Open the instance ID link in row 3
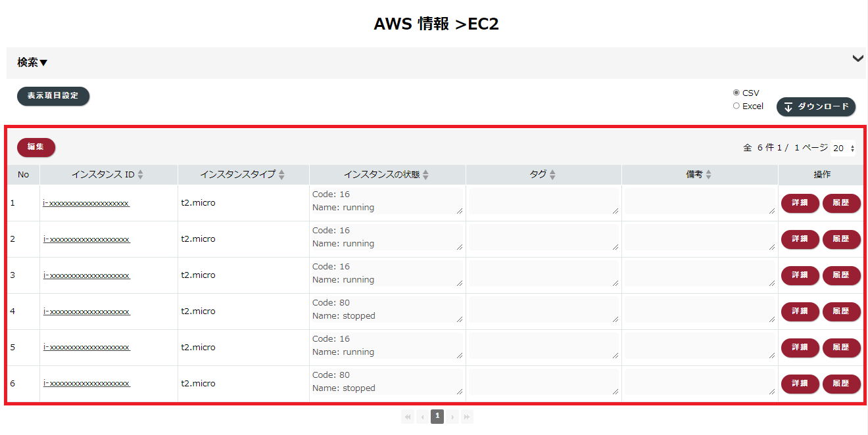 [x=86, y=275]
